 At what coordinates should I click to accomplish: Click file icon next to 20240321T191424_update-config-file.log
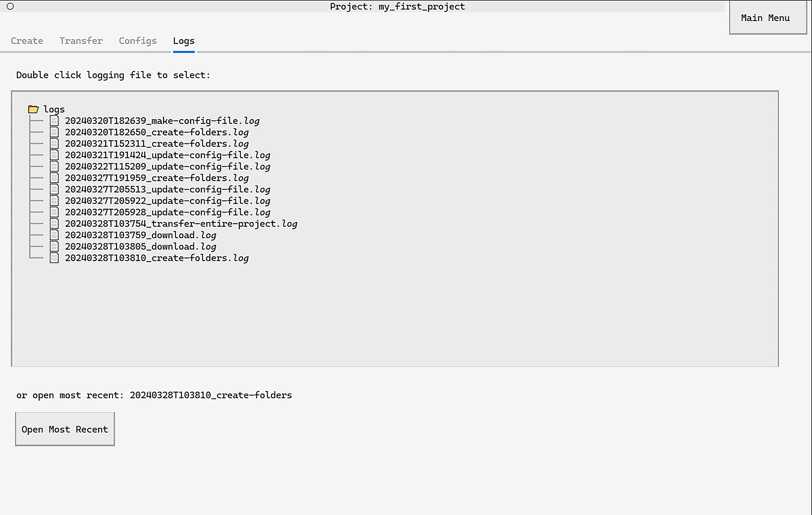54,155
